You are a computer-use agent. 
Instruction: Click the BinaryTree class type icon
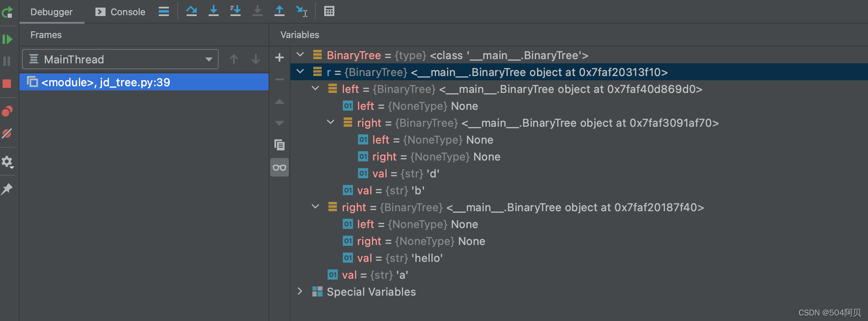click(x=317, y=55)
